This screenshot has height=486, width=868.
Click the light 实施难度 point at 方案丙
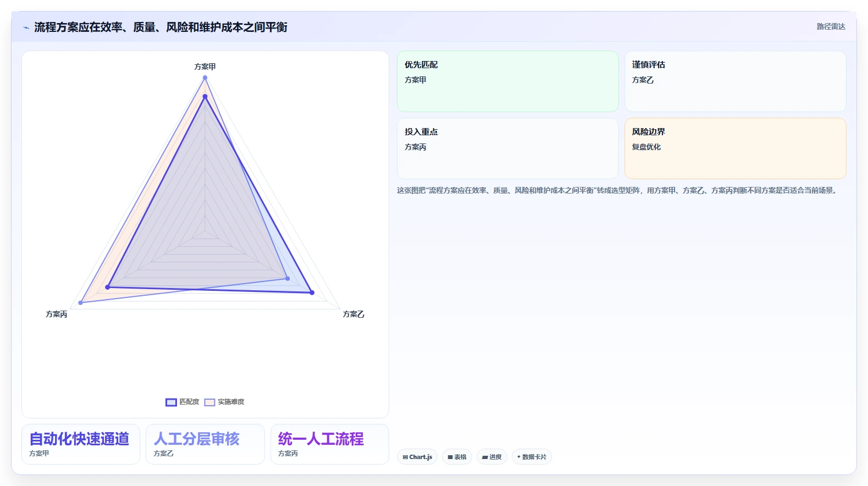tap(81, 303)
